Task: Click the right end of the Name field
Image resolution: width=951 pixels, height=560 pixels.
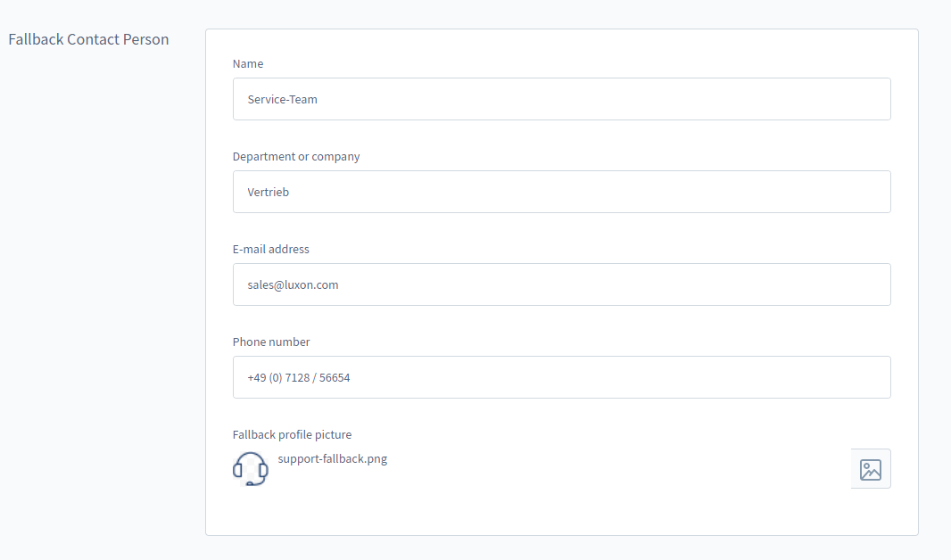Action: (874, 99)
